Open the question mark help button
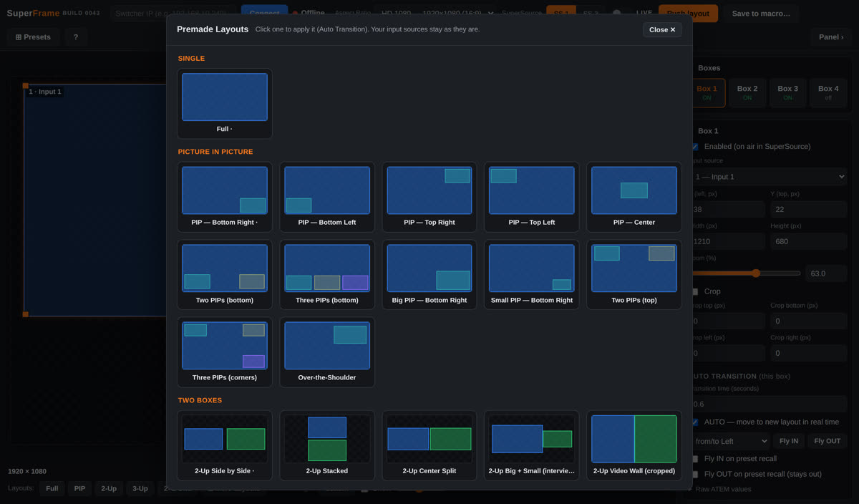The image size is (859, 504). 76,37
